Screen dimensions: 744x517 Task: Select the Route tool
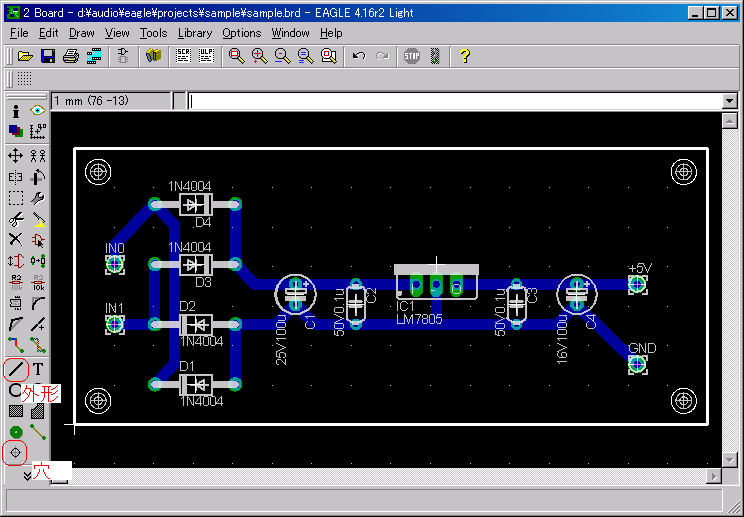pyautogui.click(x=16, y=345)
